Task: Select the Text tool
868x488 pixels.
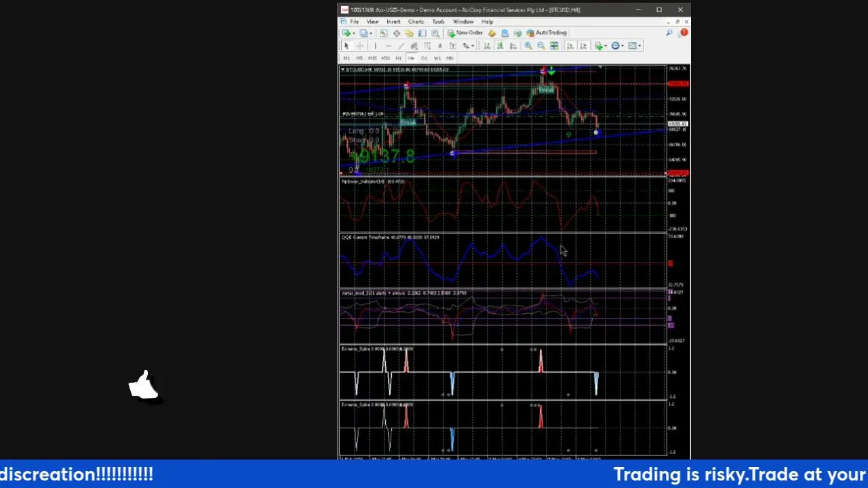Action: (x=440, y=46)
